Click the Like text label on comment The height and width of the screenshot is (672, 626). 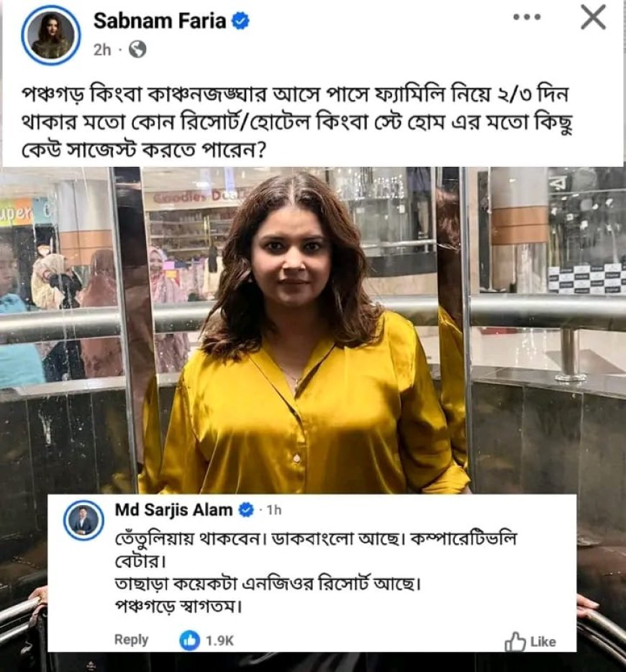click(543, 642)
